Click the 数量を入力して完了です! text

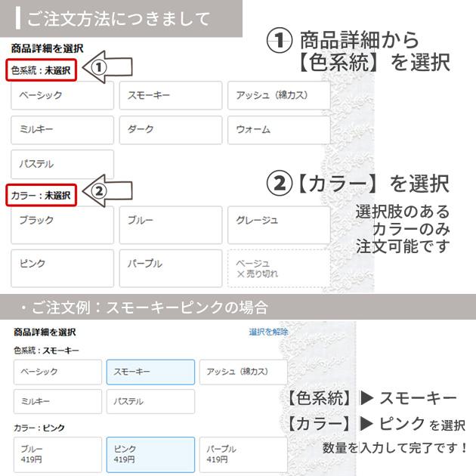tap(394, 448)
